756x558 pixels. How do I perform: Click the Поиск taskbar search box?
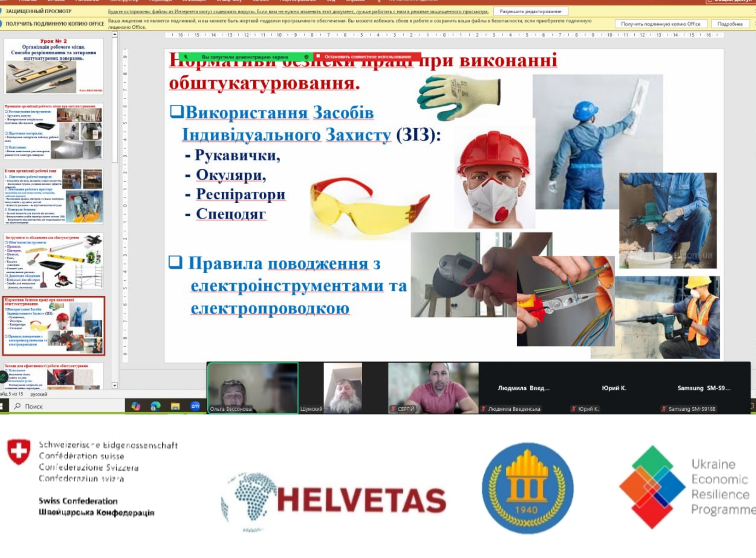(x=68, y=406)
